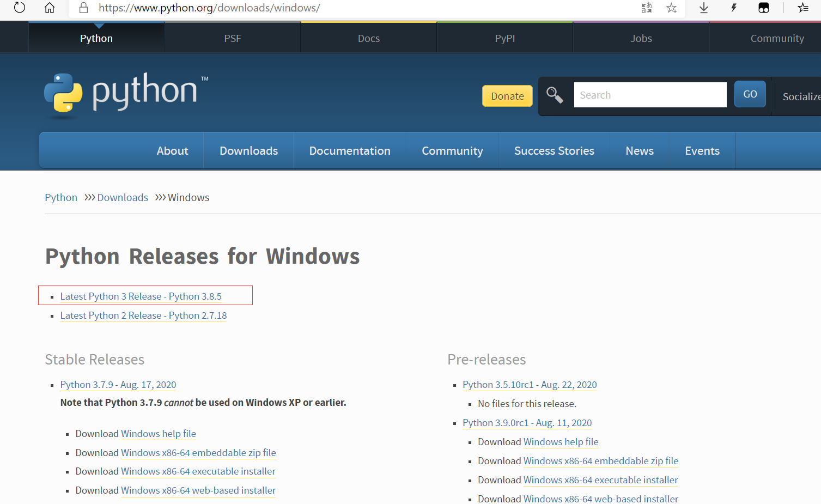The height and width of the screenshot is (504, 821).
Task: Download 3.9.0rc1 Windows help file
Action: 561,442
